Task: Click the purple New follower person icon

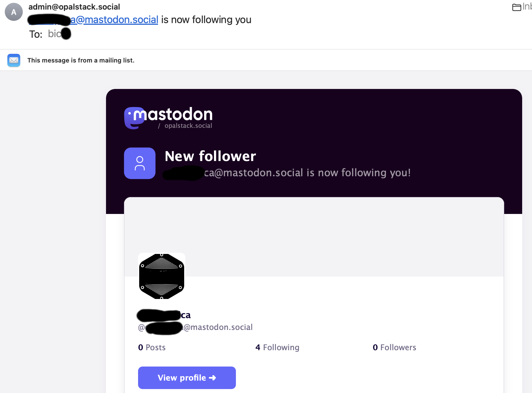Action: [140, 163]
